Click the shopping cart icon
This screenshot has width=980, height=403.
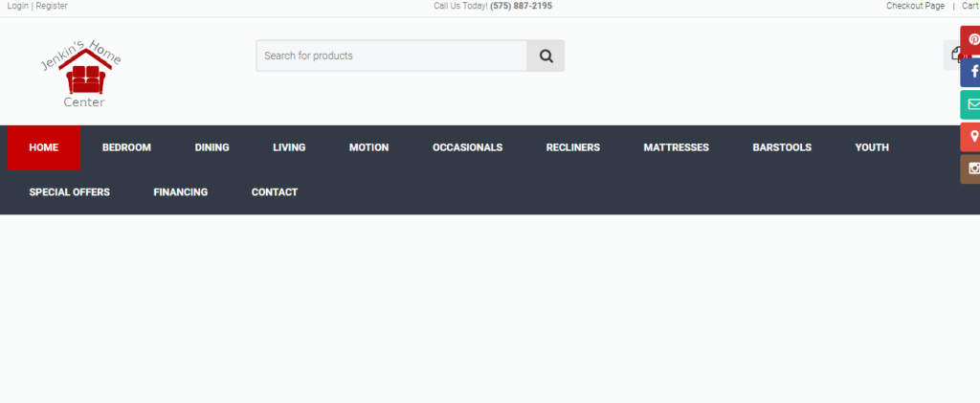(955, 56)
